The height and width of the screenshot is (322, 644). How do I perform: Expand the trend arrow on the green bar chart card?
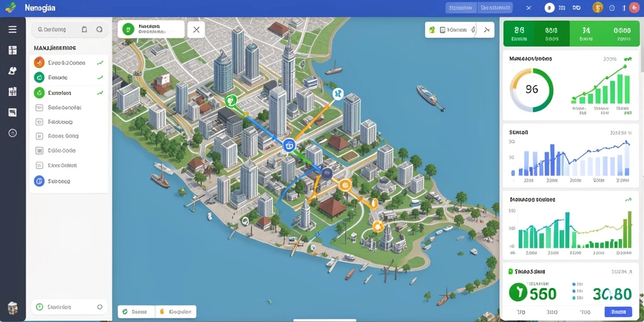click(x=628, y=199)
